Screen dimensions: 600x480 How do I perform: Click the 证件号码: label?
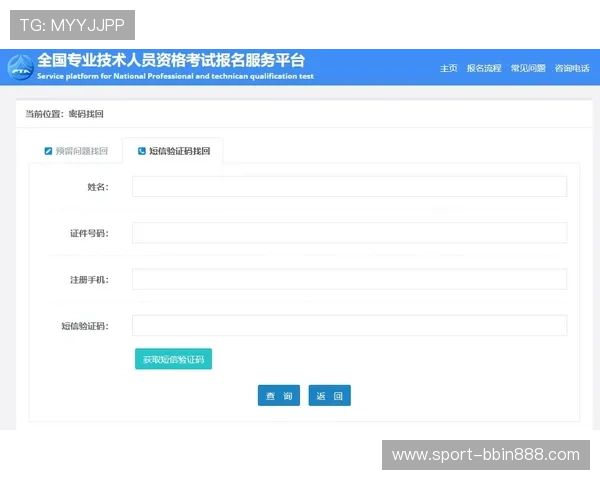tap(89, 233)
